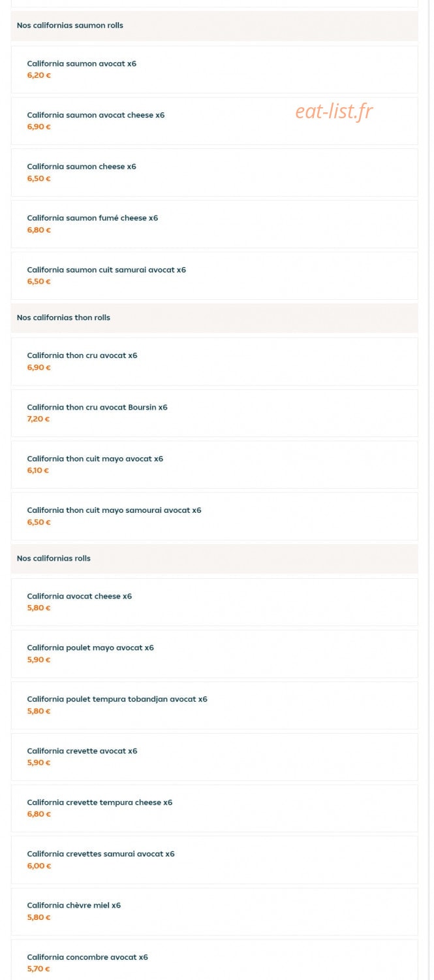Choose California saumon avocat cheese x6
This screenshot has width=434, height=980.
click(214, 121)
